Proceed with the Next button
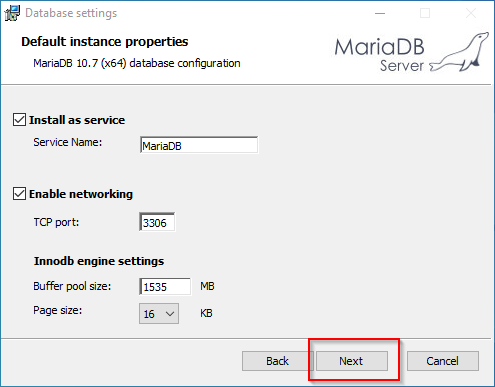 pos(351,361)
